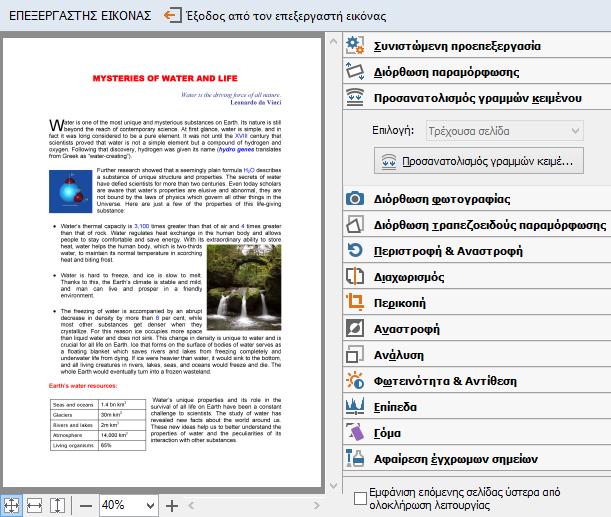Expand Συνιστώμενη προεπεξεργασία section
Image resolution: width=611 pixels, height=517 pixels.
pyautogui.click(x=477, y=46)
